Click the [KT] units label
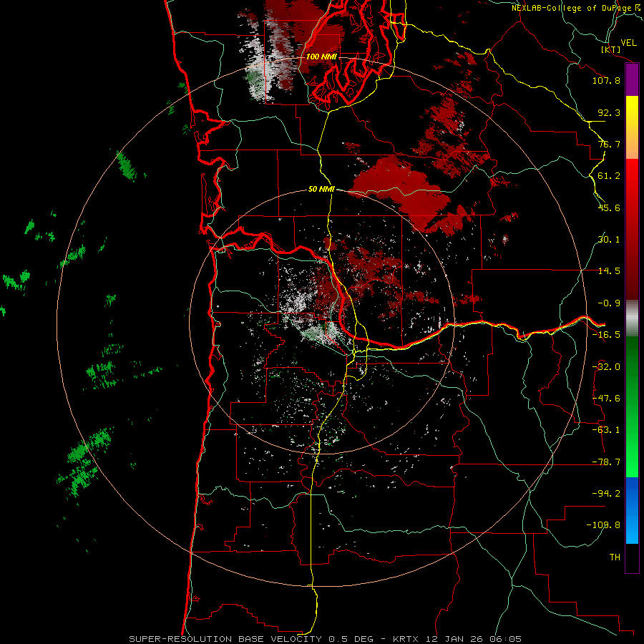644x644 pixels. (x=610, y=49)
